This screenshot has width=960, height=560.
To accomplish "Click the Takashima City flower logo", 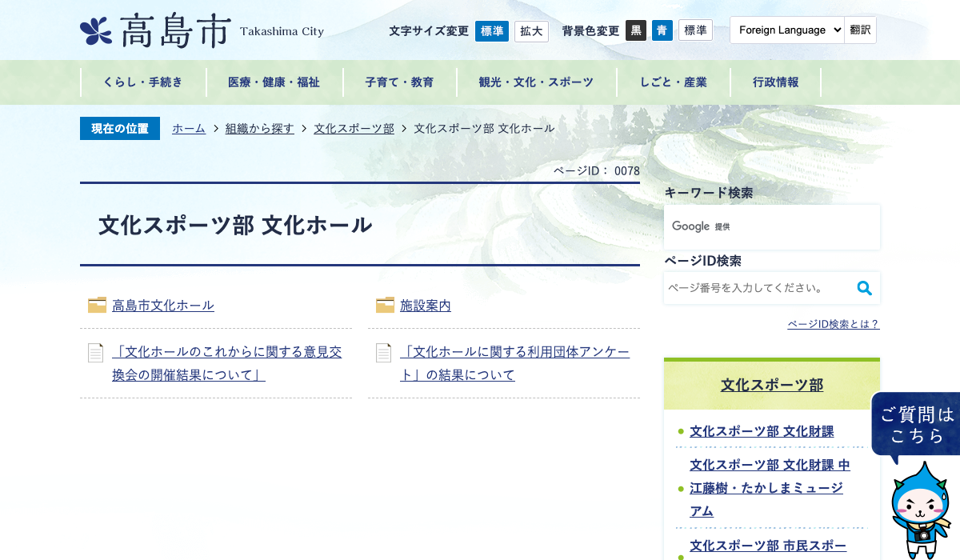I will coord(96,31).
